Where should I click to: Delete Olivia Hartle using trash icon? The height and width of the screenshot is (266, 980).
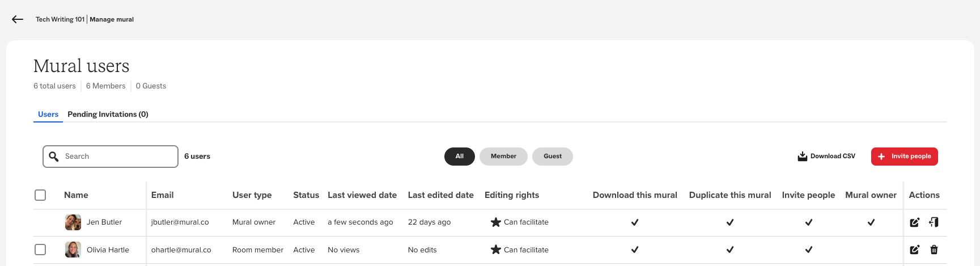coord(934,250)
